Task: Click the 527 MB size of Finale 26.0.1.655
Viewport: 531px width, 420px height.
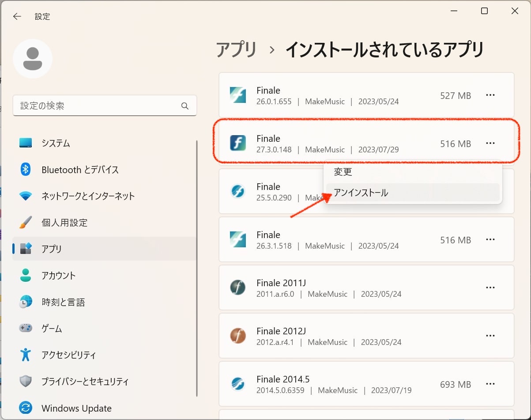Action: [456, 95]
